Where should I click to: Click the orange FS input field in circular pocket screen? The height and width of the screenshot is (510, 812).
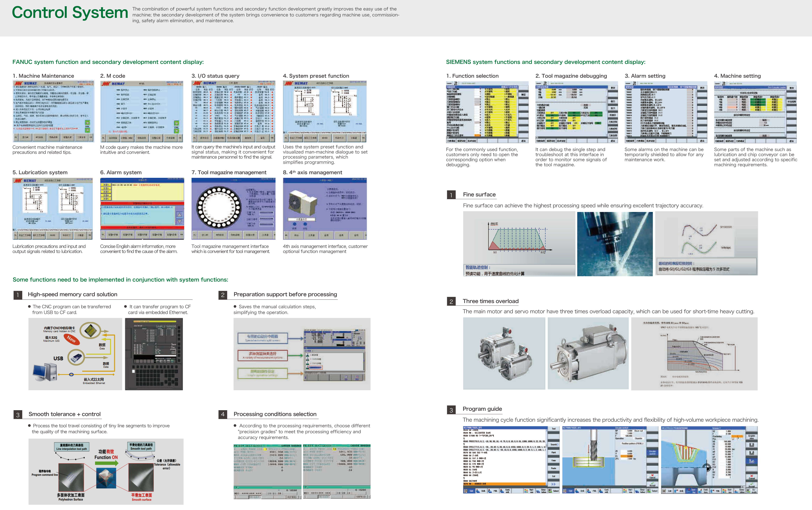(x=627, y=456)
